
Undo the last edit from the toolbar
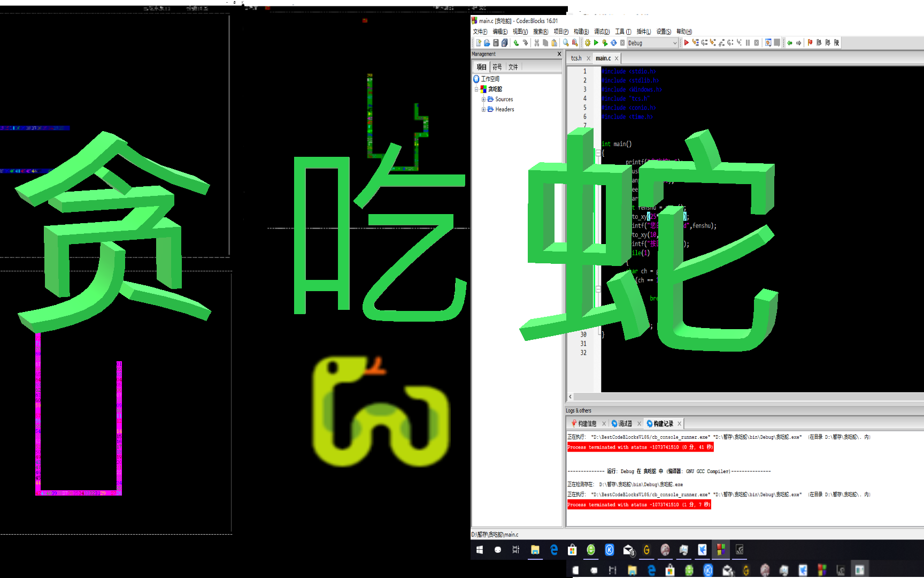click(516, 43)
